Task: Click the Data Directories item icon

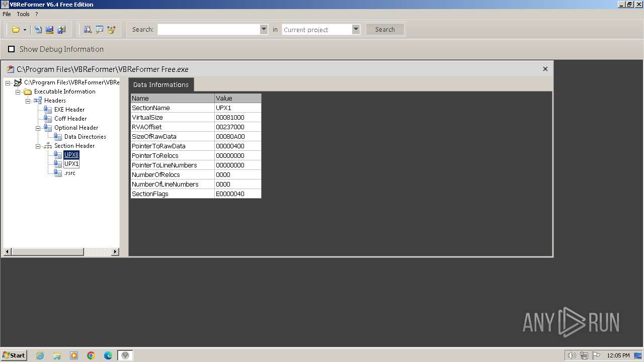Action: coord(58,137)
